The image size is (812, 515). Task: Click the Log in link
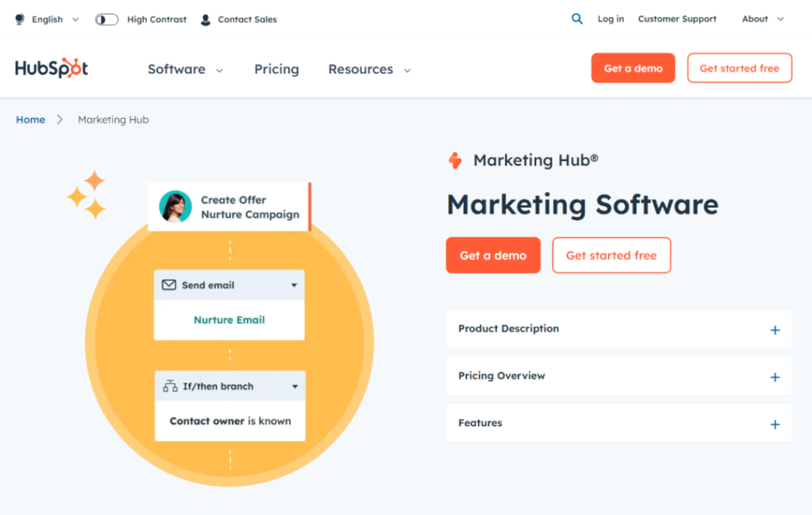[611, 19]
